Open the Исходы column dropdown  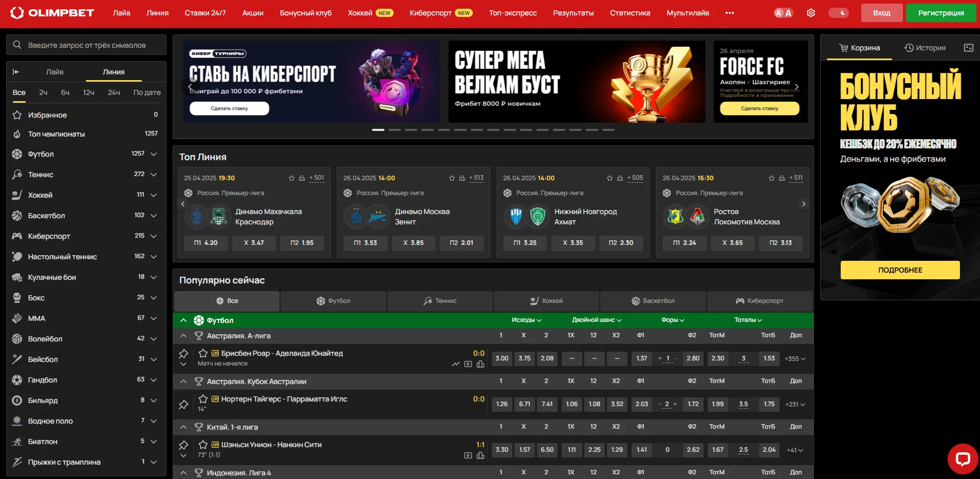[526, 320]
